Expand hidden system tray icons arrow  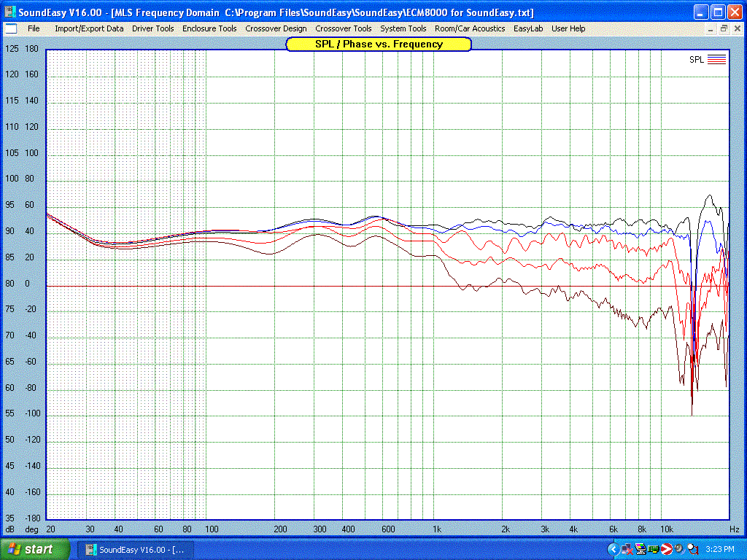click(613, 550)
